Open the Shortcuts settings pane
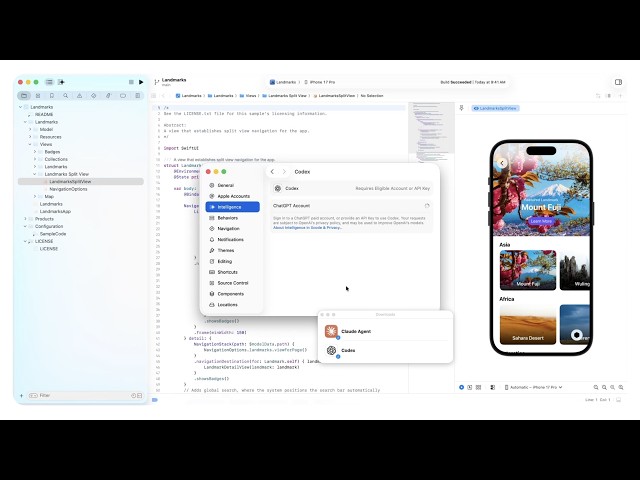The width and height of the screenshot is (640, 480). 232,272
